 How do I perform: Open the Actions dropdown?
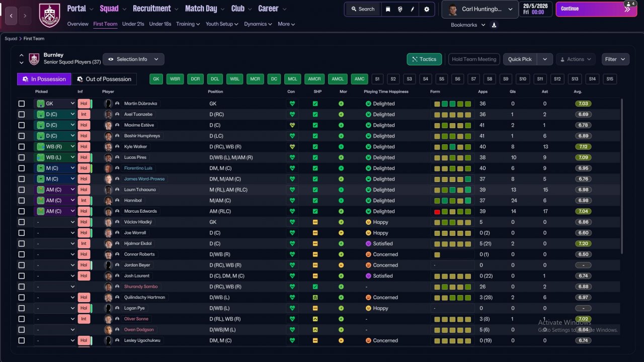coord(576,59)
